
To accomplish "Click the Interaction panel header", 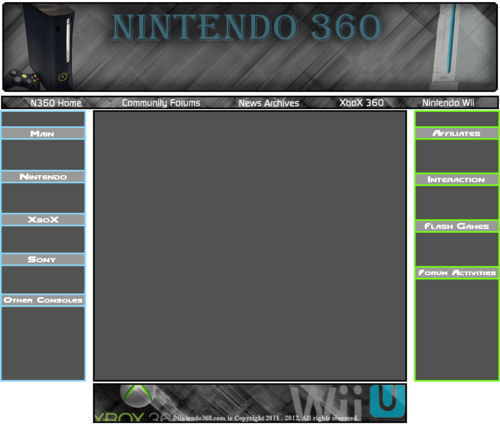I will (x=457, y=180).
